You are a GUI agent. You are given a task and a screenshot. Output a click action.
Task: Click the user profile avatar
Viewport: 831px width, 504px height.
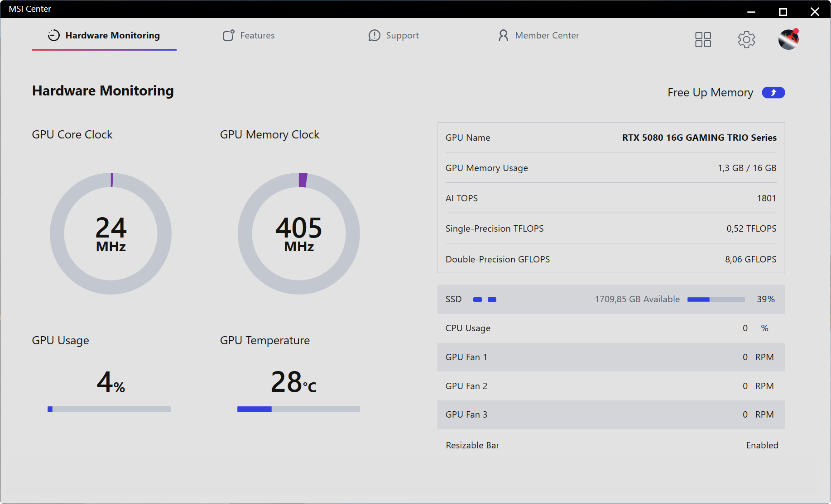tap(788, 39)
